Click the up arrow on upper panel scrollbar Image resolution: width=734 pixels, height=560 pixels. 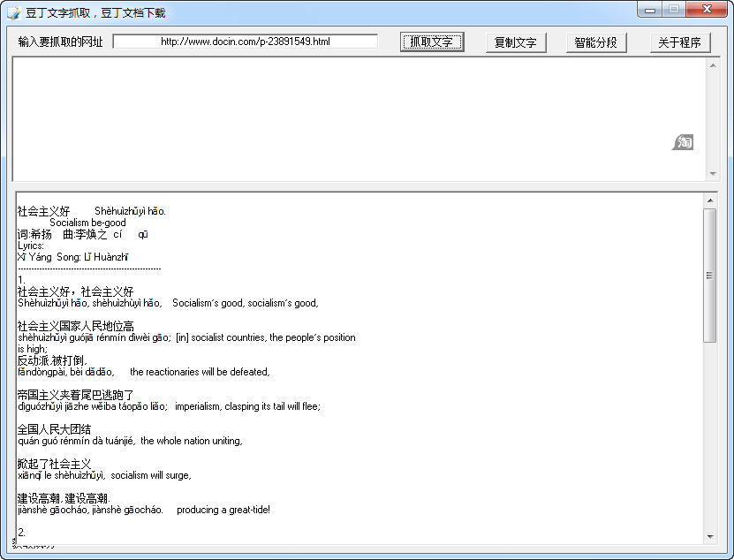pos(714,66)
